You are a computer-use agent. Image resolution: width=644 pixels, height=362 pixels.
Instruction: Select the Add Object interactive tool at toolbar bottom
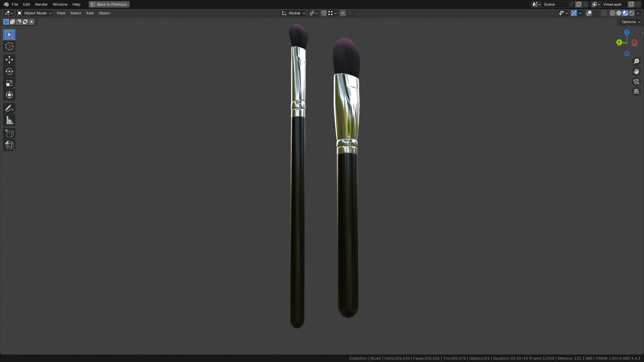9,145
